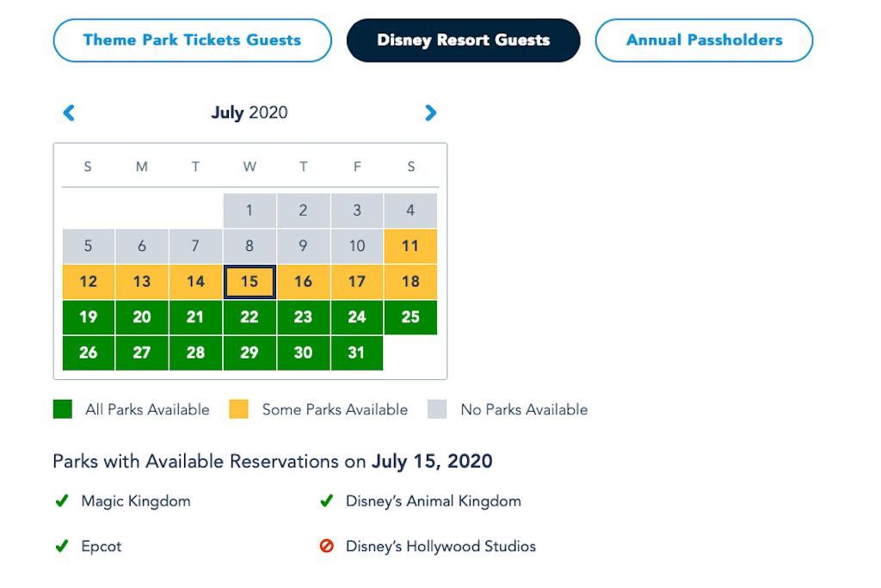
Task: Click the gray No Parks Available legend square
Action: point(437,409)
